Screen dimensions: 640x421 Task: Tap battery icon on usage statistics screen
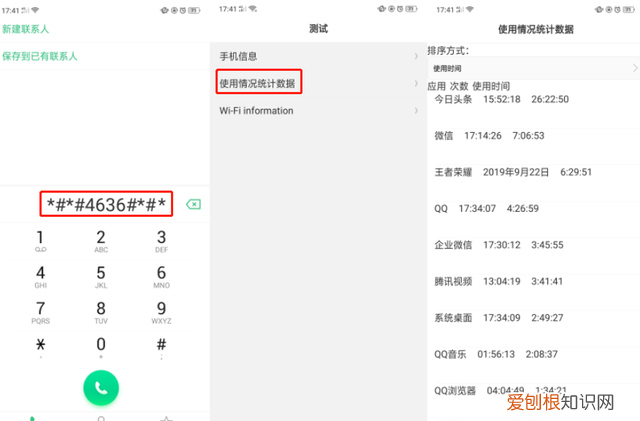629,9
